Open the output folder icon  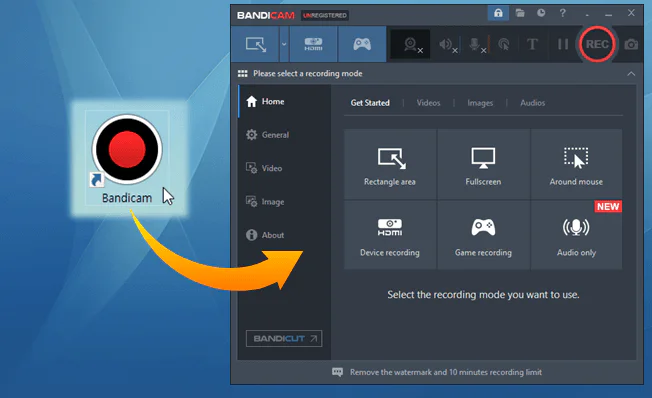coord(520,13)
